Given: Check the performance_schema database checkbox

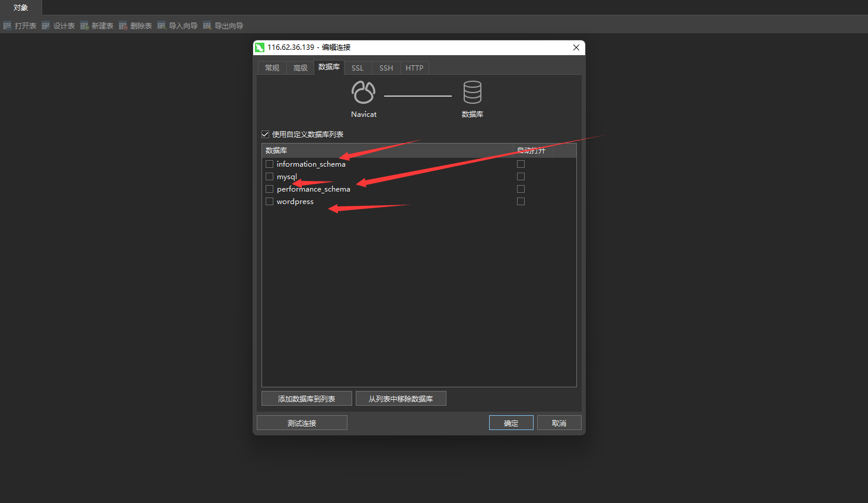Looking at the screenshot, I should pos(269,189).
